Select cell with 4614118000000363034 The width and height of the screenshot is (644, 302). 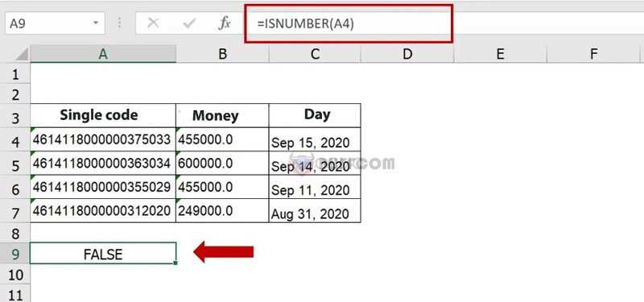pos(103,163)
